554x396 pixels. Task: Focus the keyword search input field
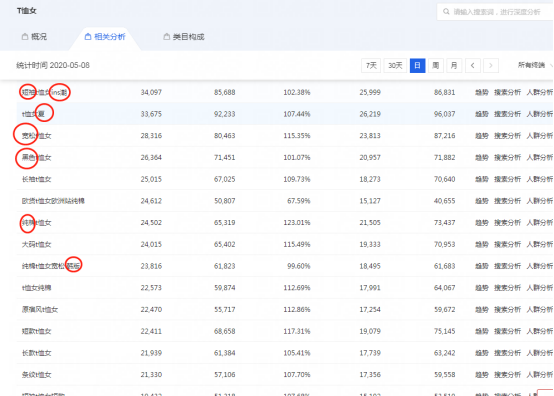click(x=496, y=12)
